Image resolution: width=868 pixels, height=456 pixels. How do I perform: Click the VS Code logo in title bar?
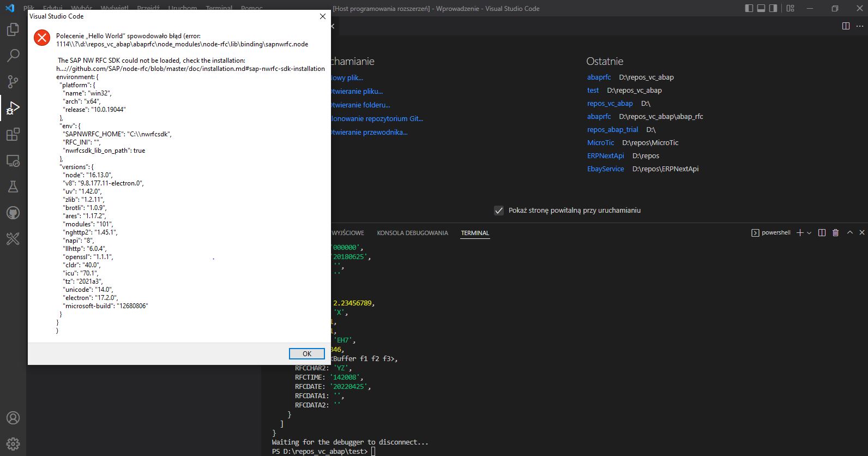10,8
